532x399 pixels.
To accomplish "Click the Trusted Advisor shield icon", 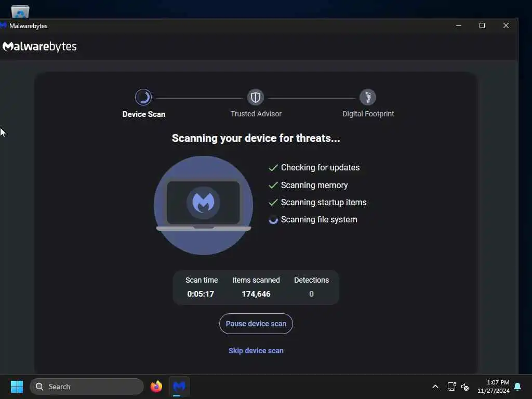I will tap(256, 97).
